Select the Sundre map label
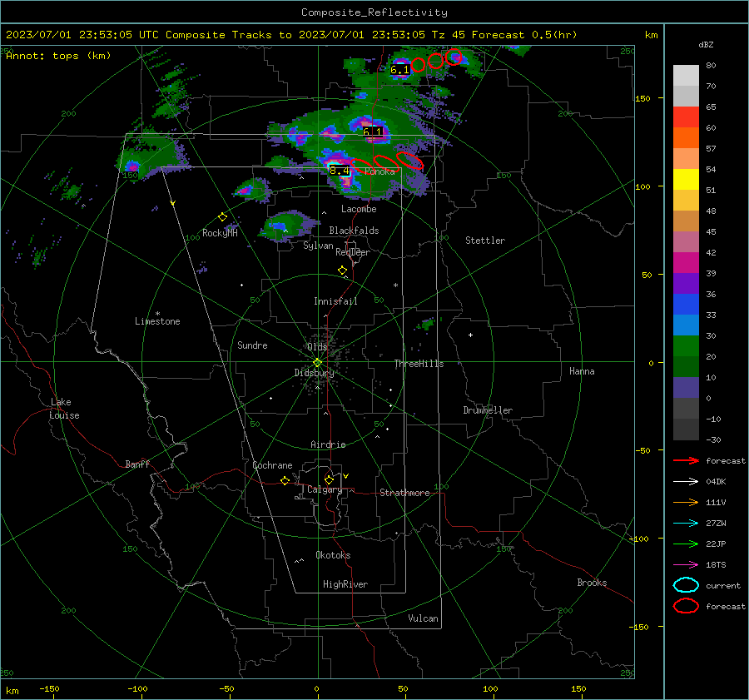Viewport: 749px width, 700px height. (x=252, y=345)
